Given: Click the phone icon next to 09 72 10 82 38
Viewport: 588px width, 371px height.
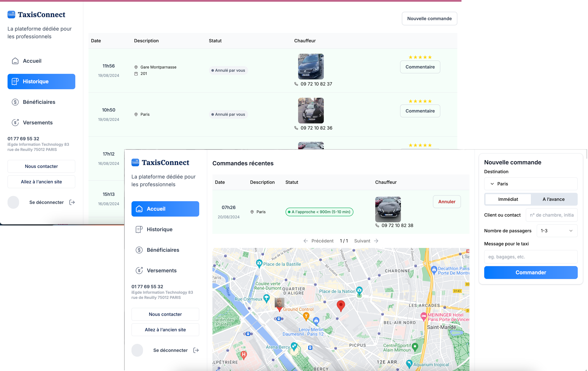Looking at the screenshot, I should coord(377,225).
